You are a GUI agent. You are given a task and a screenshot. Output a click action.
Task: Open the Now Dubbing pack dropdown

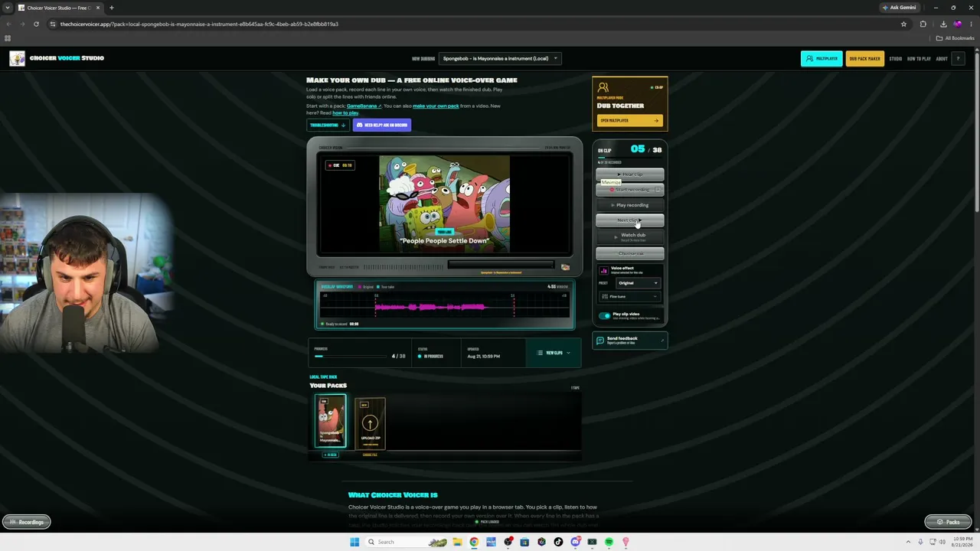[501, 58]
